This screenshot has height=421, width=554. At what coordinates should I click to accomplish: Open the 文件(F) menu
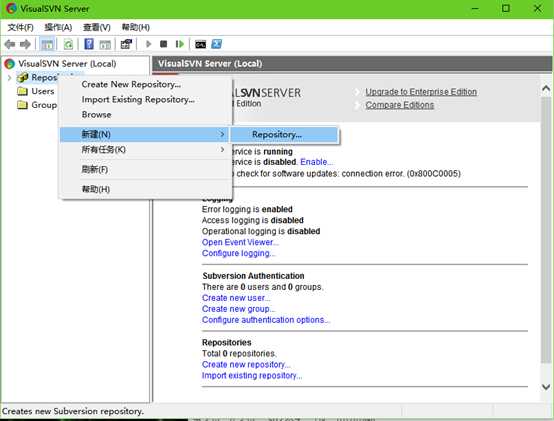[x=20, y=27]
